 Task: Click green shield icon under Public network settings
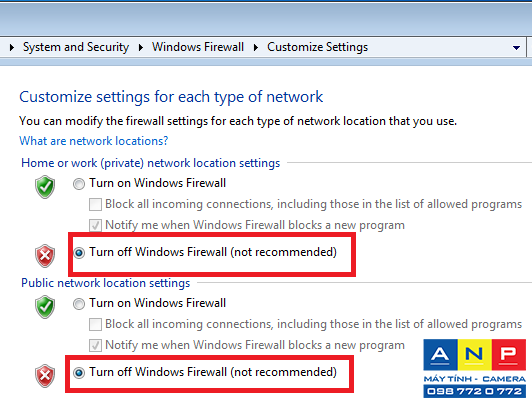pos(45,307)
